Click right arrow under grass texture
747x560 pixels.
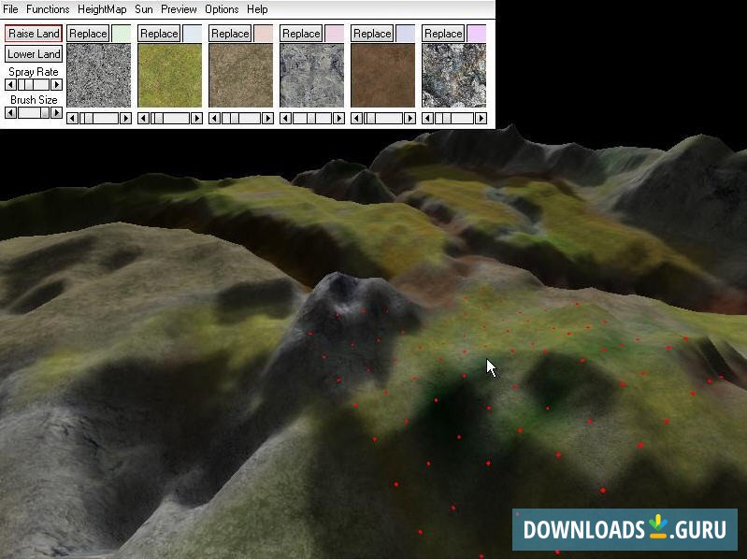click(196, 119)
